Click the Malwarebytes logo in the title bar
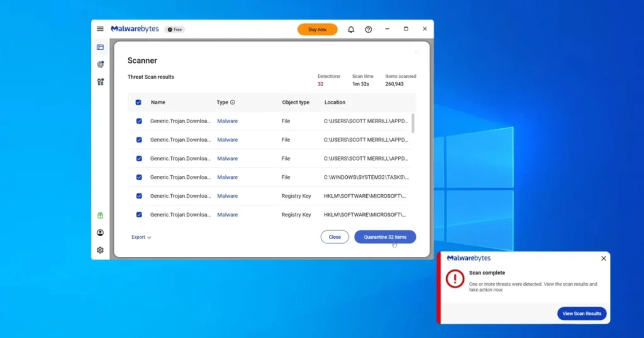Viewport: 644px width, 338px height. coord(135,29)
